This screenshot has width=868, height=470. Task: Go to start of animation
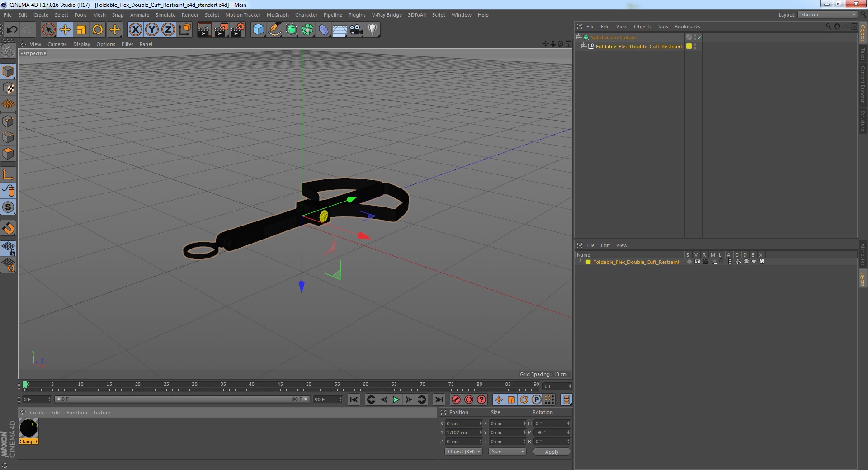click(354, 399)
